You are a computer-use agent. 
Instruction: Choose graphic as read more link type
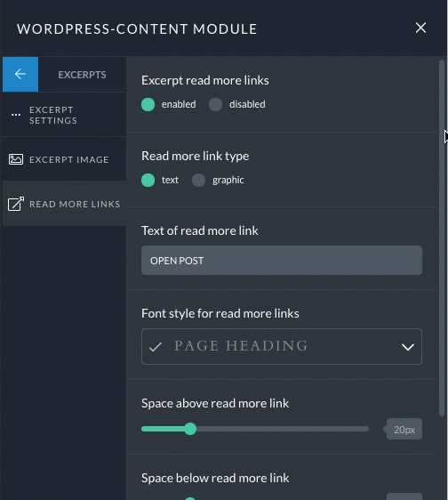pos(198,181)
